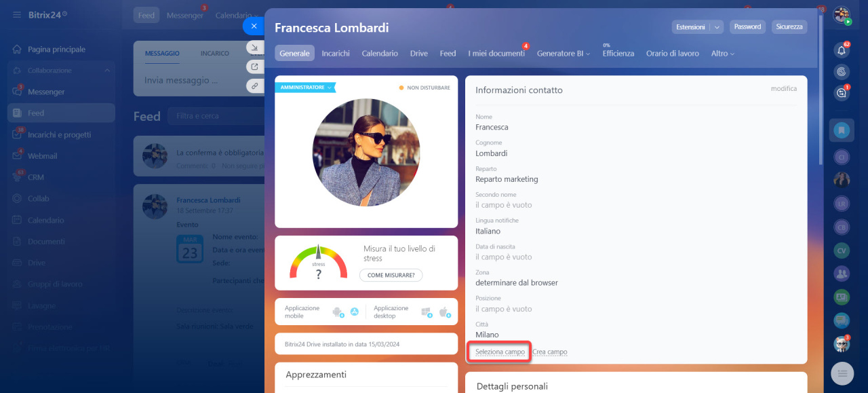Image resolution: width=868 pixels, height=393 pixels.
Task: Close the profile panel with X button
Action: (254, 26)
